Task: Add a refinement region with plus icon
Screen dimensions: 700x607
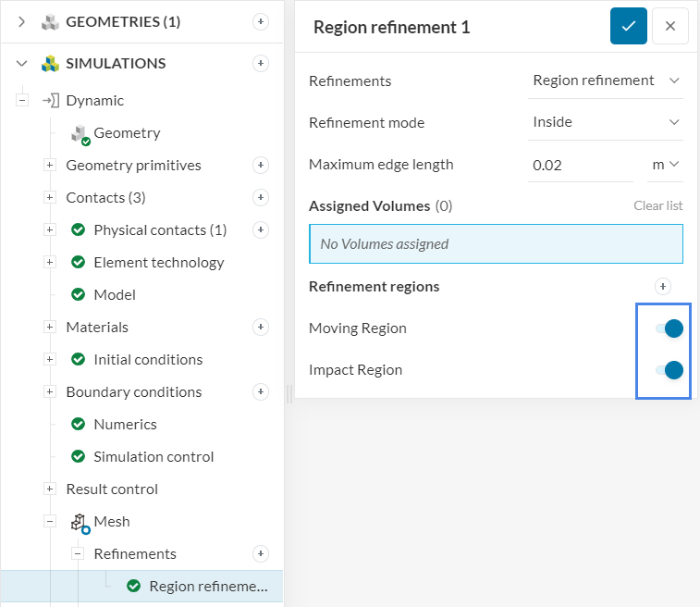Action: 662,287
